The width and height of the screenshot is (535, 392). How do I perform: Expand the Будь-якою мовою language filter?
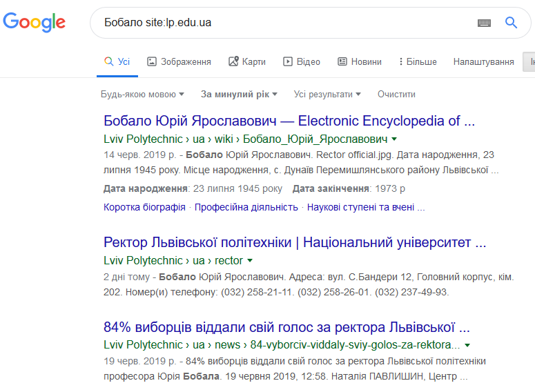tap(142, 94)
